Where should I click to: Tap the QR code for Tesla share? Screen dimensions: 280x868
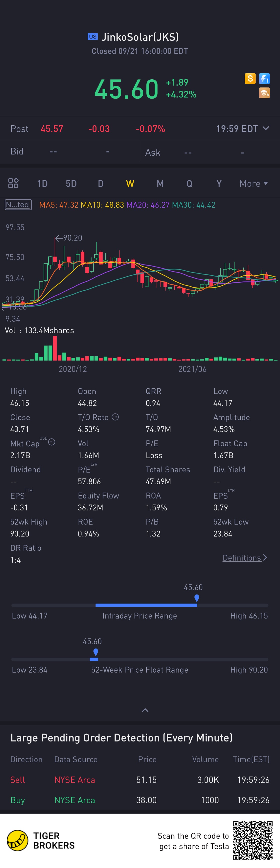[253, 841]
